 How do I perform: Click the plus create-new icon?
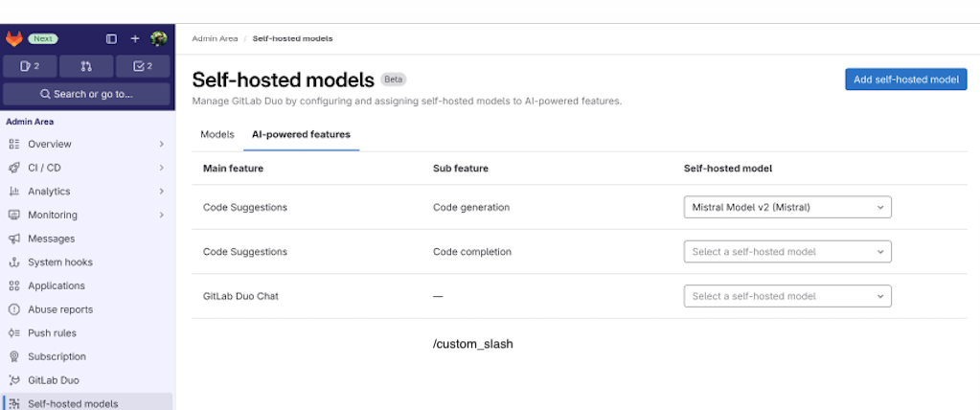(135, 38)
